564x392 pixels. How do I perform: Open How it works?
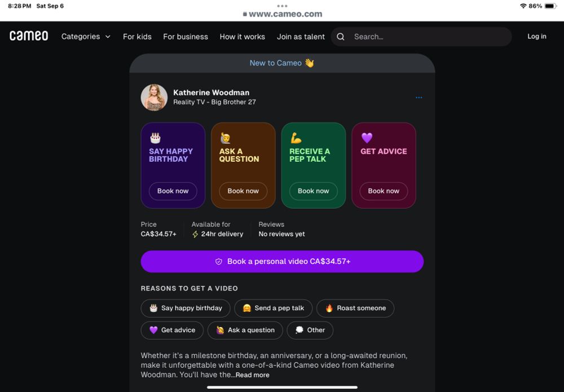pyautogui.click(x=243, y=36)
